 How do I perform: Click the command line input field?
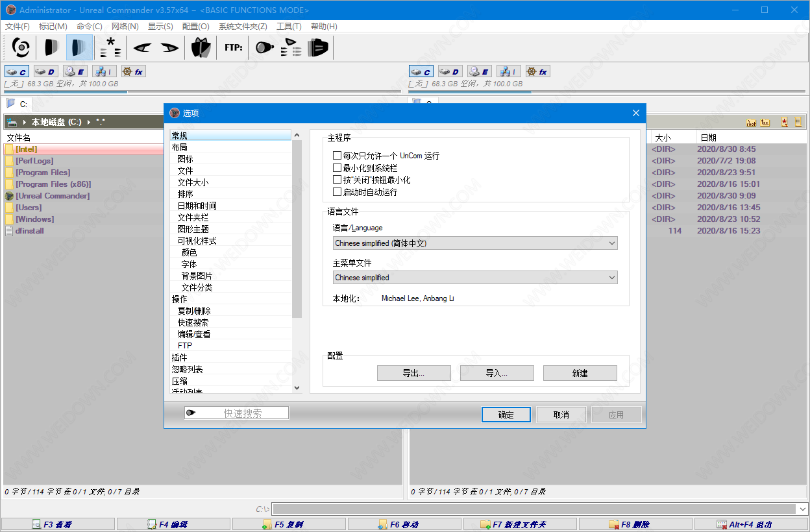pyautogui.click(x=534, y=509)
